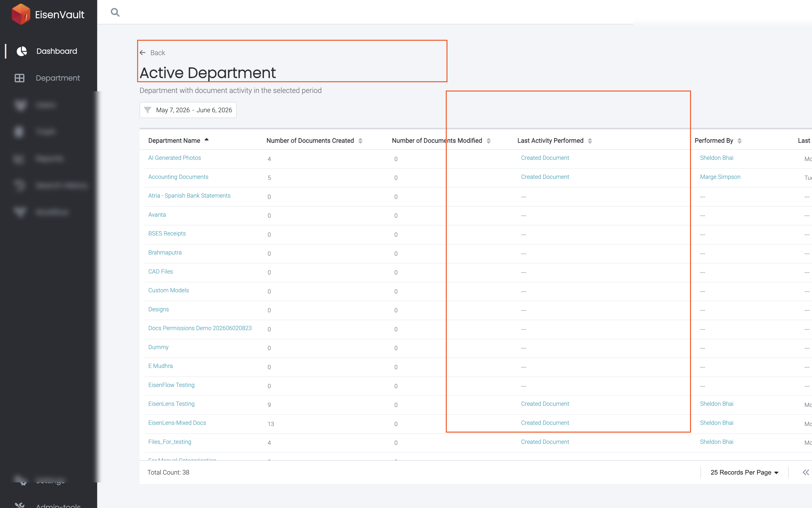This screenshot has width=812, height=508.
Task: Open Sheldon Bhai in AI Generated Photos row
Action: (x=716, y=158)
